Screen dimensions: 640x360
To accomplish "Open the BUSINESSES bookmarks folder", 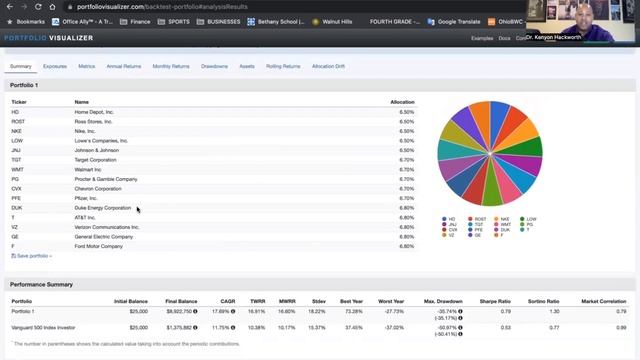I will (x=218, y=22).
